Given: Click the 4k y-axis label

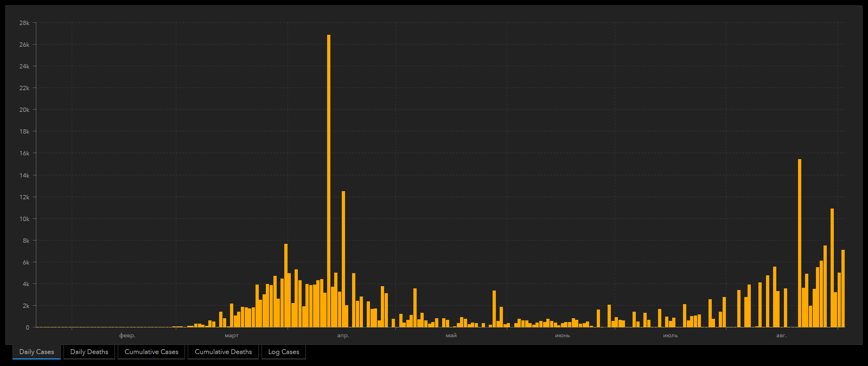Looking at the screenshot, I should (x=26, y=284).
